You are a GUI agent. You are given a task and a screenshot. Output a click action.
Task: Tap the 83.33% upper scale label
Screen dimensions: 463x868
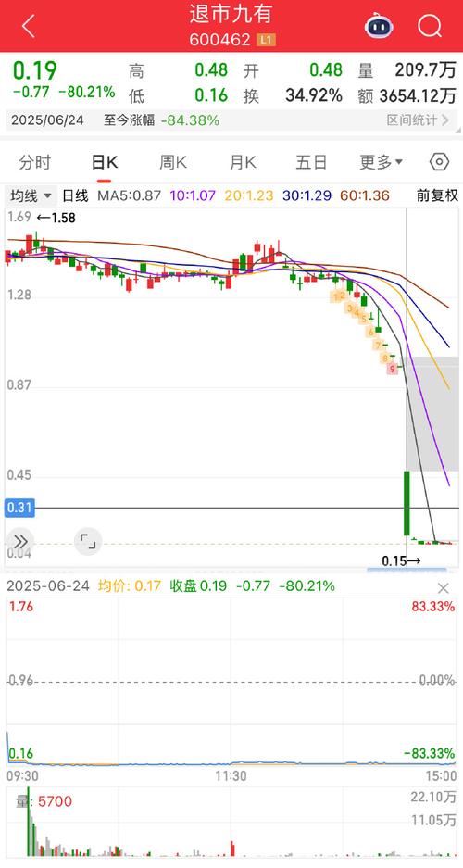point(433,606)
